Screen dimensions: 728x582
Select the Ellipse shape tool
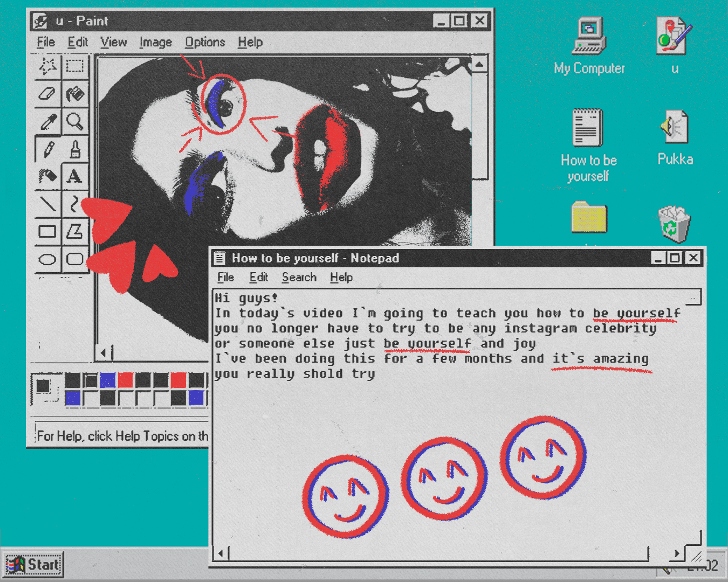pyautogui.click(x=48, y=259)
